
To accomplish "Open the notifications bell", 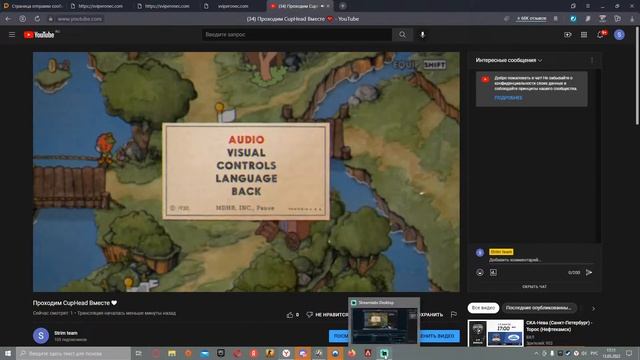I will click(600, 35).
